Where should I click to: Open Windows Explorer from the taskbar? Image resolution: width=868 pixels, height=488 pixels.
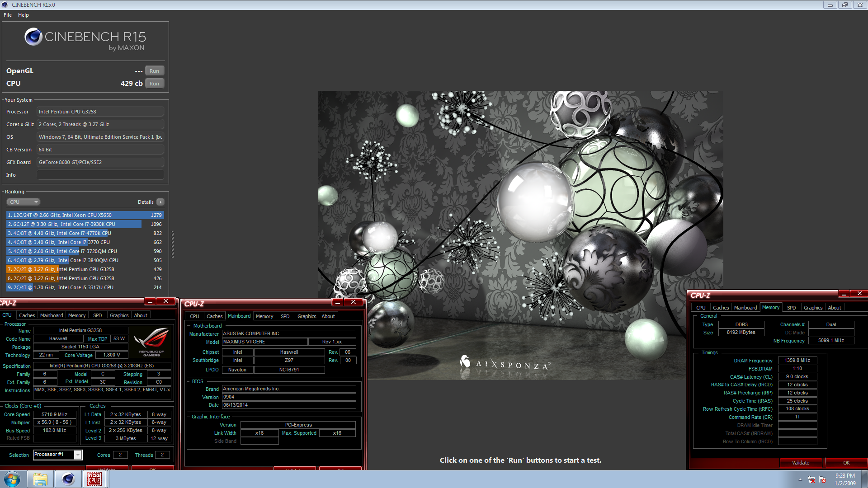pos(40,479)
